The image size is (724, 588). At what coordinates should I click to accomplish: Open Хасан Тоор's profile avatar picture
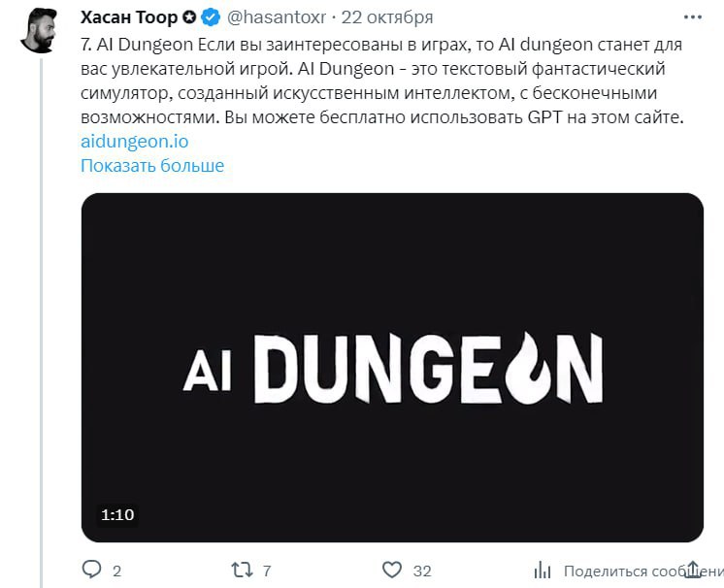[39, 30]
